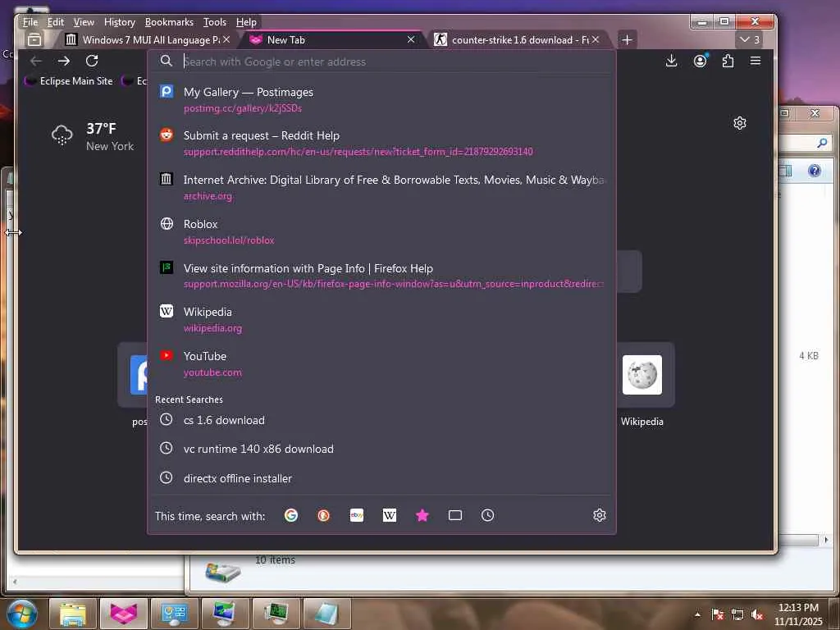The height and width of the screenshot is (630, 840).
Task: Click Explorer preview pane icon
Action: click(x=785, y=171)
